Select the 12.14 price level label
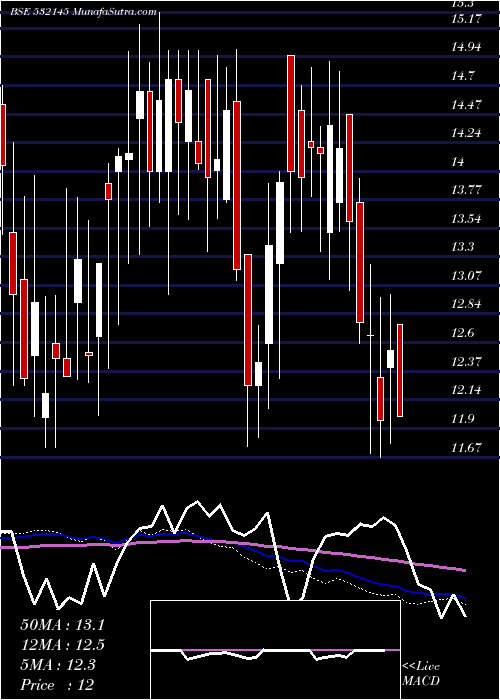 click(467, 390)
